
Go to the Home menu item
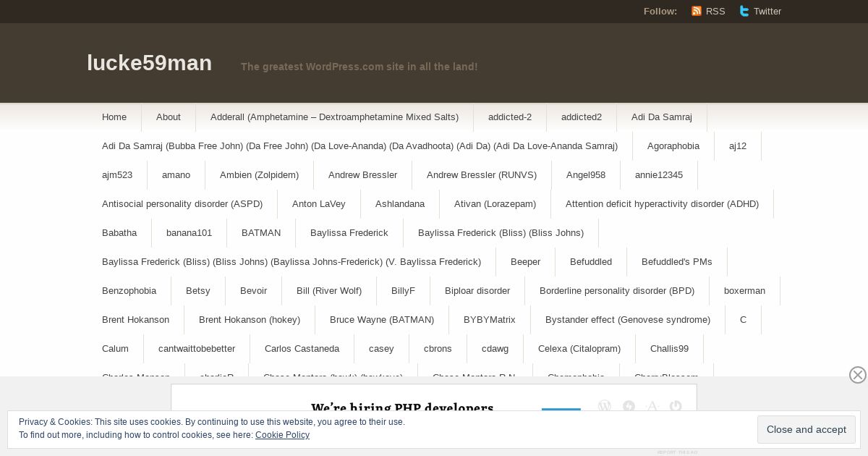click(x=114, y=117)
